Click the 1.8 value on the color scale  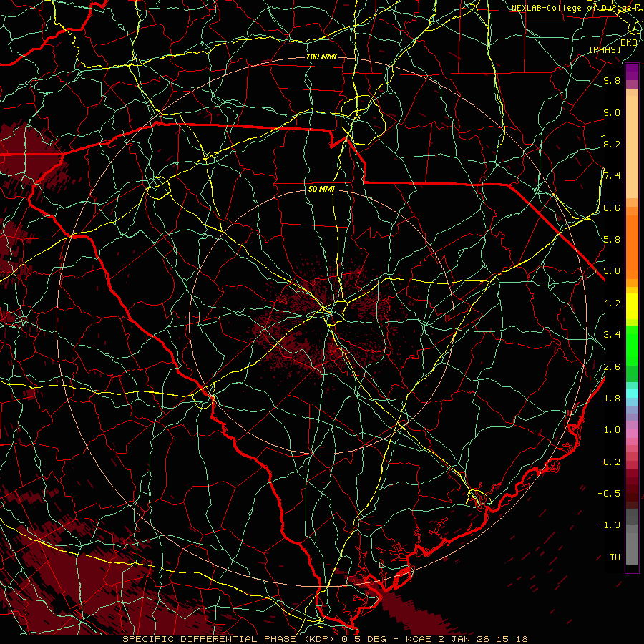612,398
